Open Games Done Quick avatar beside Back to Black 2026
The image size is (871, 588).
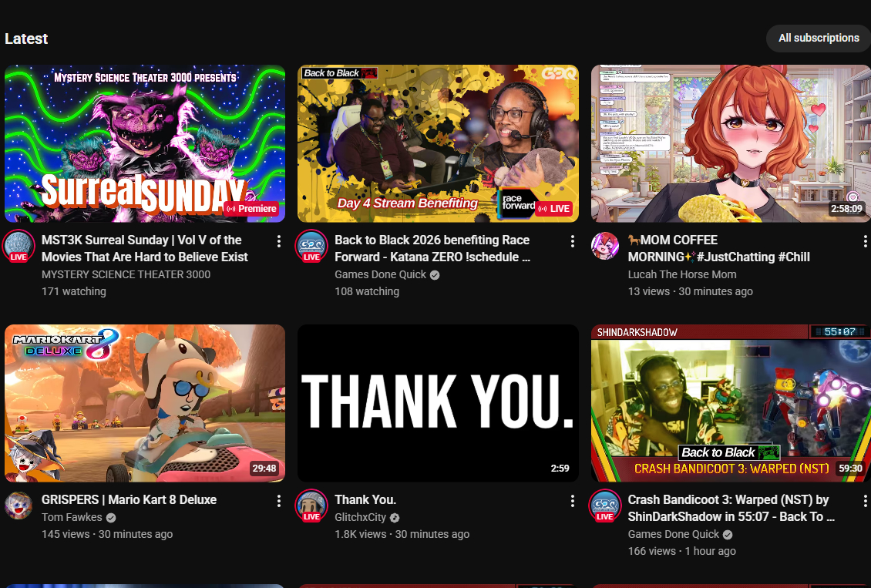[311, 245]
